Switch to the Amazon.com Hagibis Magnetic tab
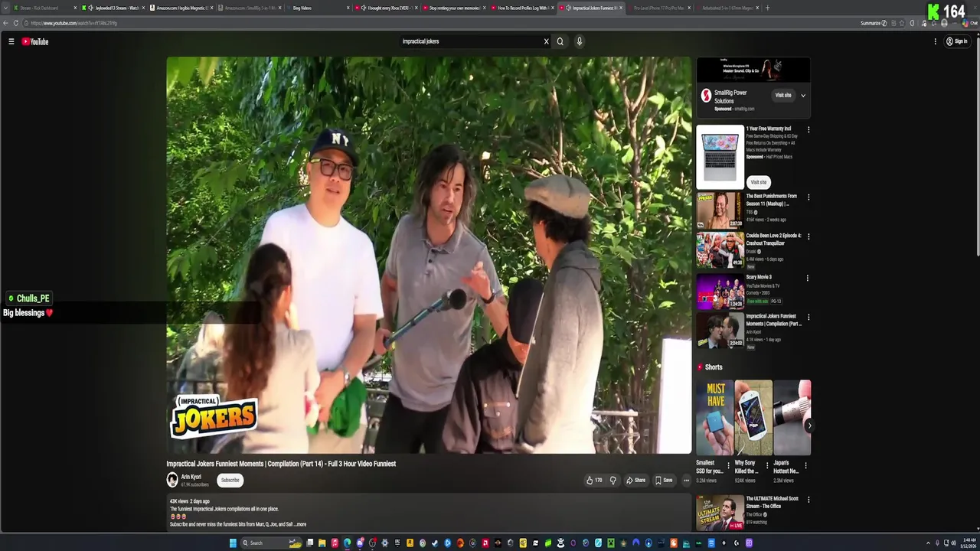 (180, 8)
